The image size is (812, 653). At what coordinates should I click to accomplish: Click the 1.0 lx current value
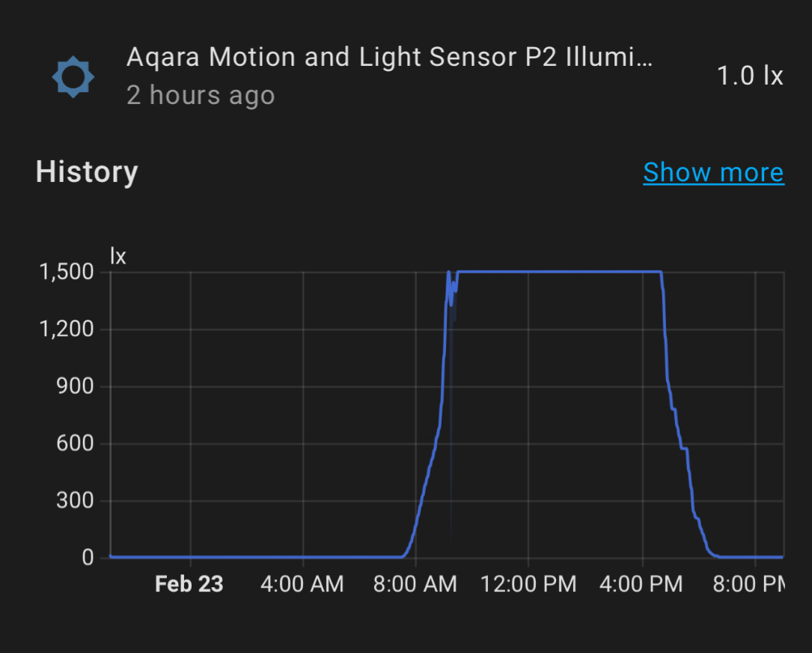click(749, 76)
